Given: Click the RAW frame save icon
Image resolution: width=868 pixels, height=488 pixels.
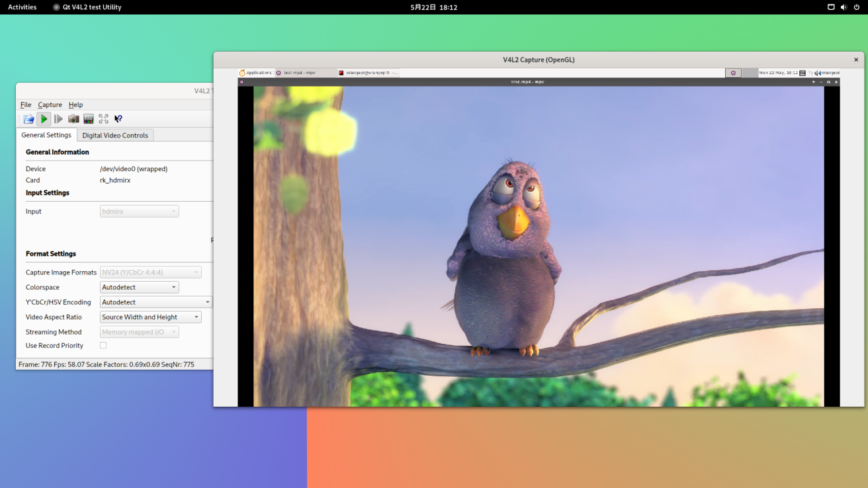Looking at the screenshot, I should pos(89,119).
